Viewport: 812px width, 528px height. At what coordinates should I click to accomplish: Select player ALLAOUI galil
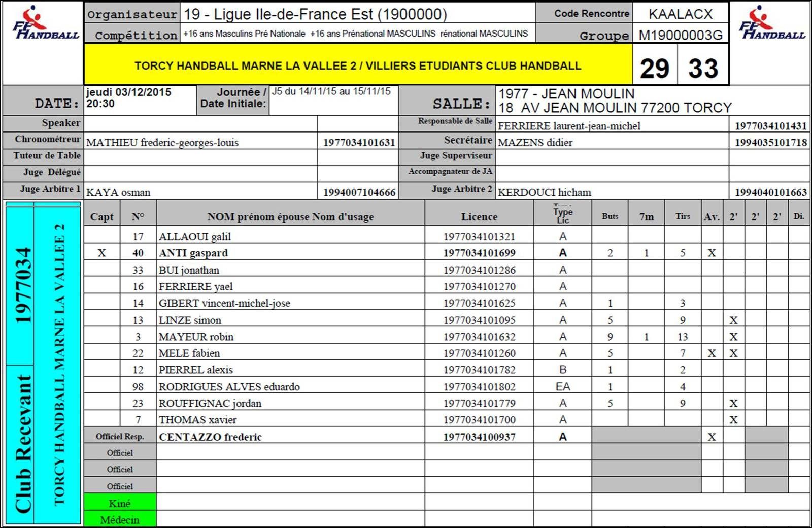click(x=194, y=237)
